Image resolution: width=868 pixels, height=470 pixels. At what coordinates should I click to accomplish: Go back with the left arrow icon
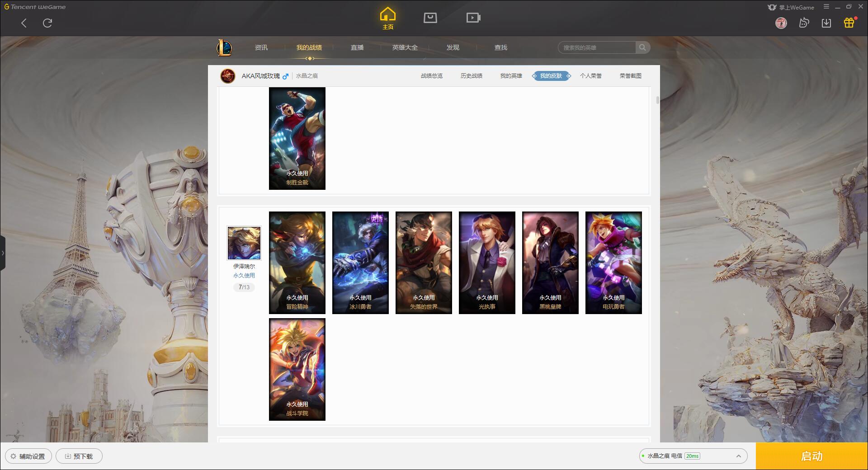pyautogui.click(x=24, y=23)
